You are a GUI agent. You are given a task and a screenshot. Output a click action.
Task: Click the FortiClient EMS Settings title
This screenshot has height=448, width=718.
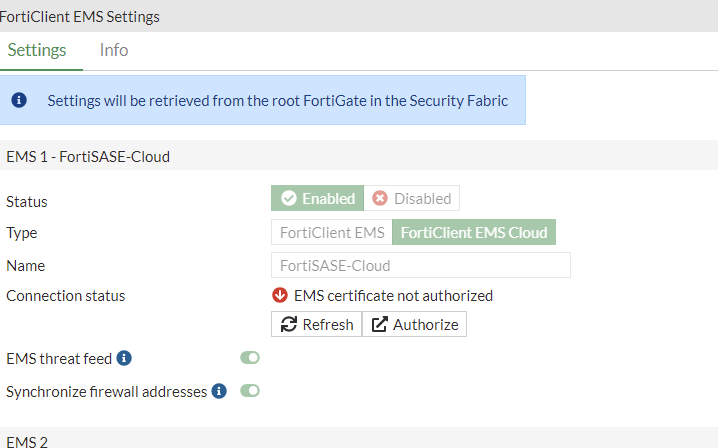(x=80, y=17)
